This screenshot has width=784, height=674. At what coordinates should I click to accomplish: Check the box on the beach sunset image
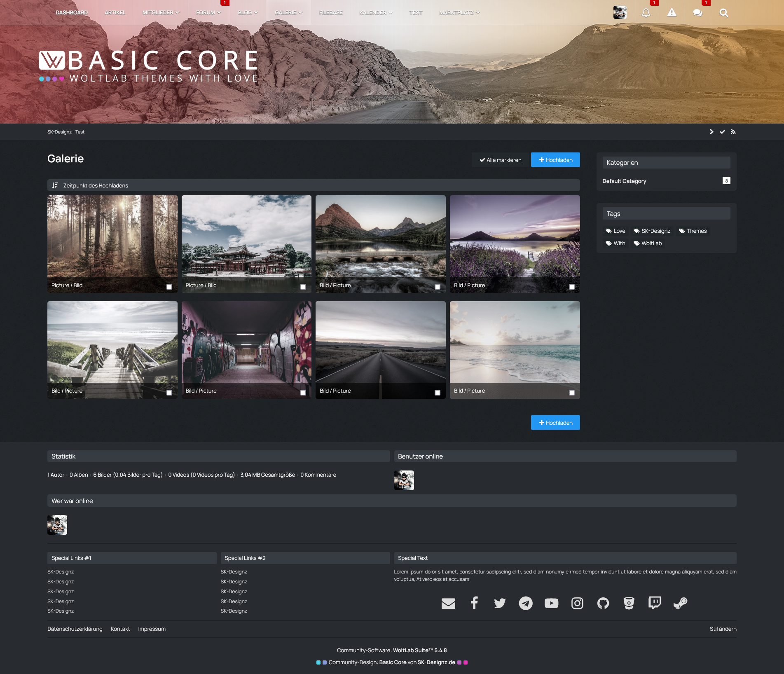tap(571, 393)
